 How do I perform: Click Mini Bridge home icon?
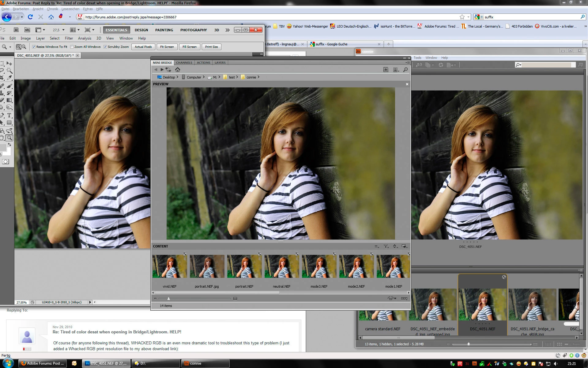click(178, 70)
